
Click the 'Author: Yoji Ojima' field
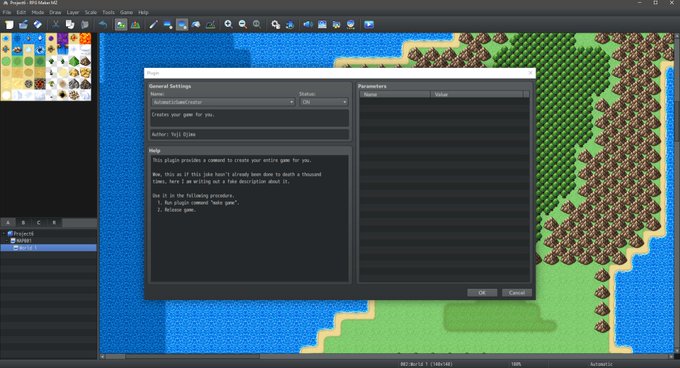pos(249,134)
